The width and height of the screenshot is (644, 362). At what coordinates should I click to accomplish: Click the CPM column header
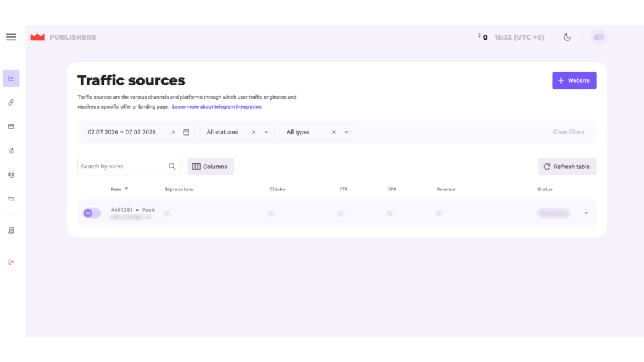coord(392,189)
